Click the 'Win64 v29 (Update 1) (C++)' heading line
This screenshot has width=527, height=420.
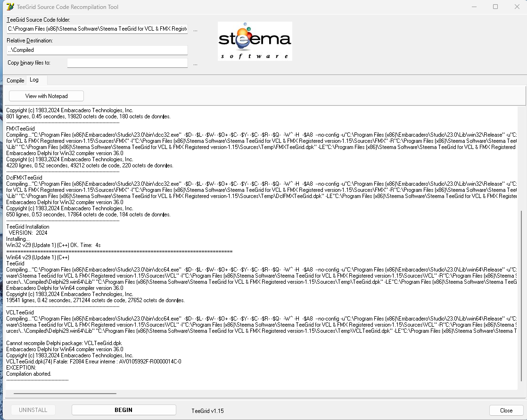tap(38, 257)
